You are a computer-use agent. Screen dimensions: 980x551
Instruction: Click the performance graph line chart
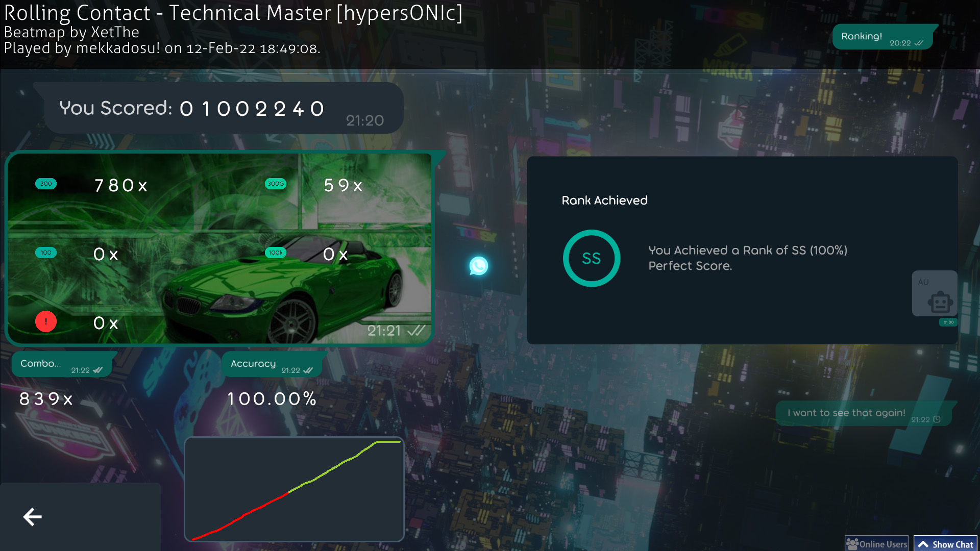click(x=294, y=489)
